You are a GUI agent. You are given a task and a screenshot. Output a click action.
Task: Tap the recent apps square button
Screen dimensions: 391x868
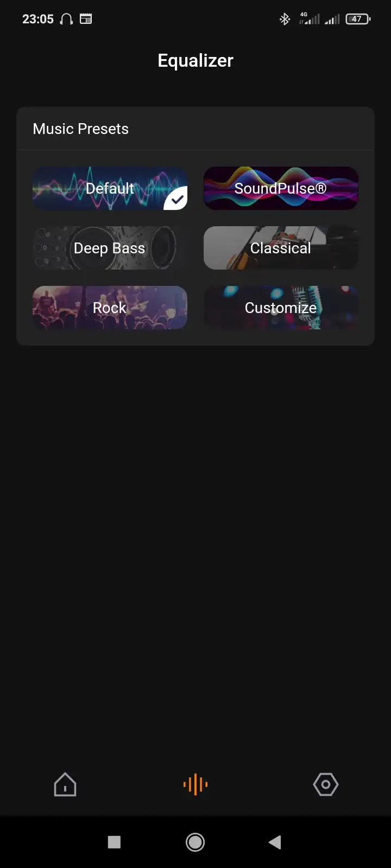tap(114, 842)
